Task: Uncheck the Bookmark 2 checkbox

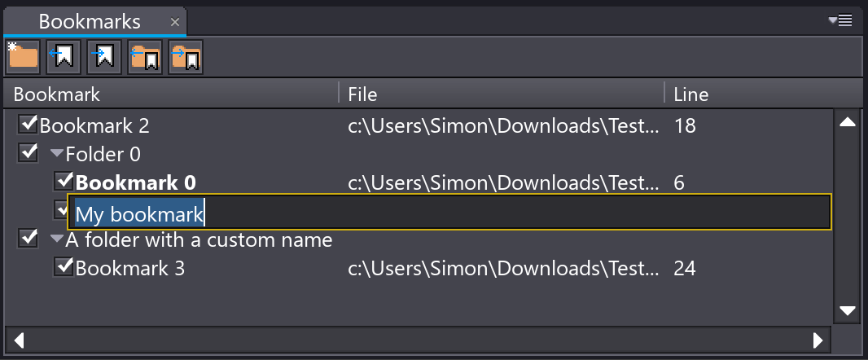Action: coord(28,124)
